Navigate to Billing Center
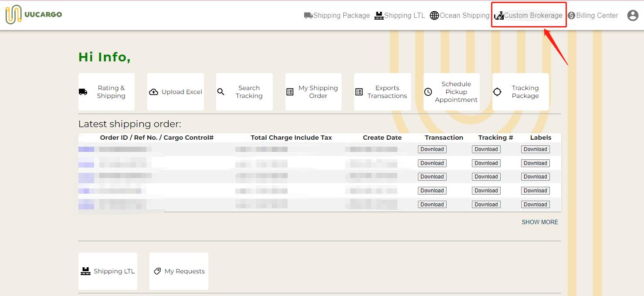The height and width of the screenshot is (296, 644). point(593,16)
